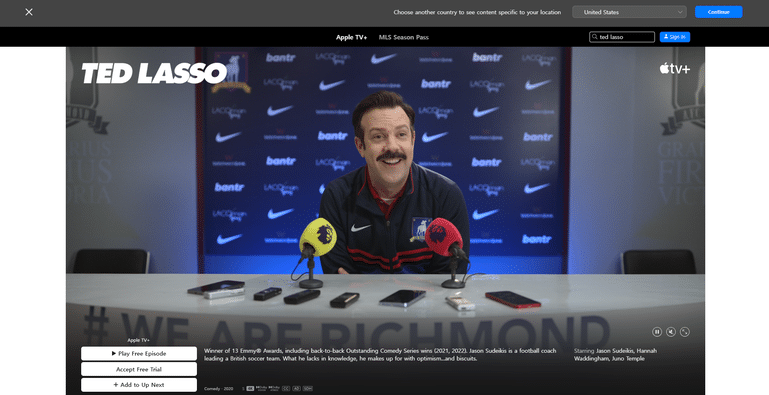Toggle trailer sound with speaker icon
The height and width of the screenshot is (395, 769).
tap(671, 332)
